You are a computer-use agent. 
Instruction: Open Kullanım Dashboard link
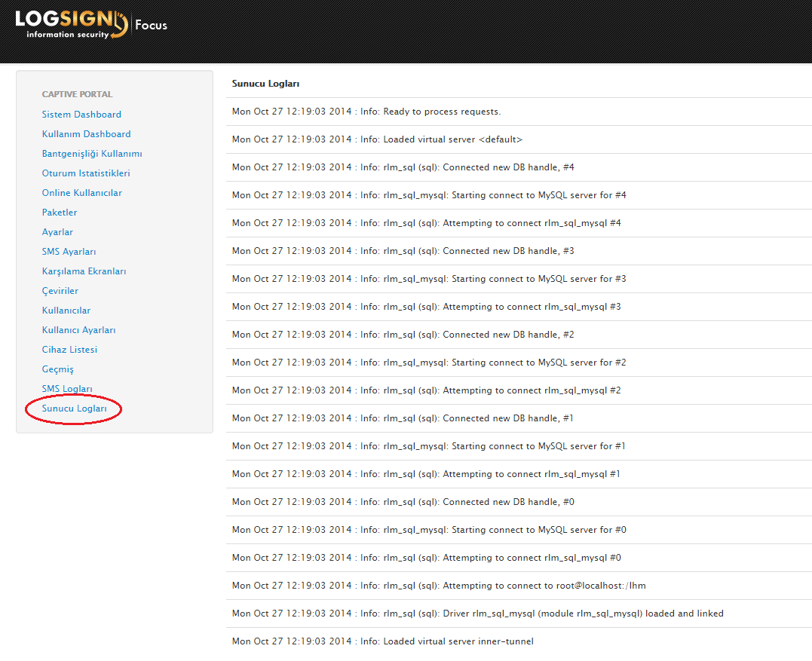pyautogui.click(x=86, y=134)
